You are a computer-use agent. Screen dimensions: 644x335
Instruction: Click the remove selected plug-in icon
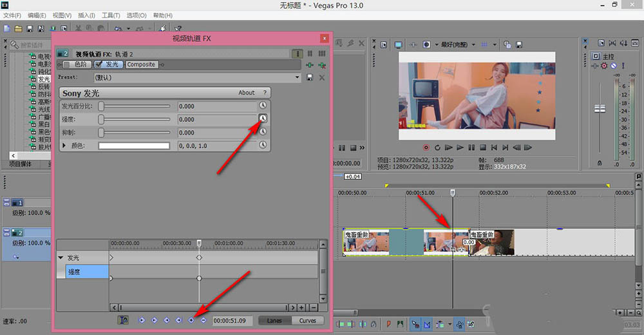pyautogui.click(x=322, y=65)
